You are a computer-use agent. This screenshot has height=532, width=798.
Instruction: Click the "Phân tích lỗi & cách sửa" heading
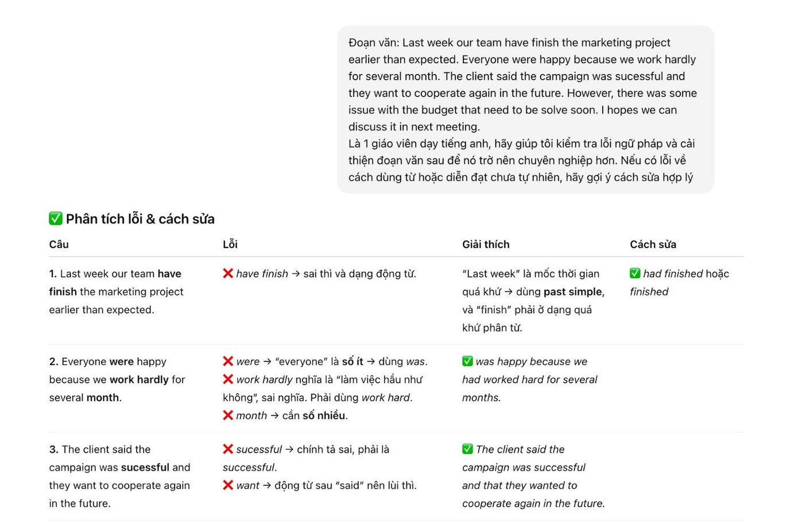tap(140, 219)
